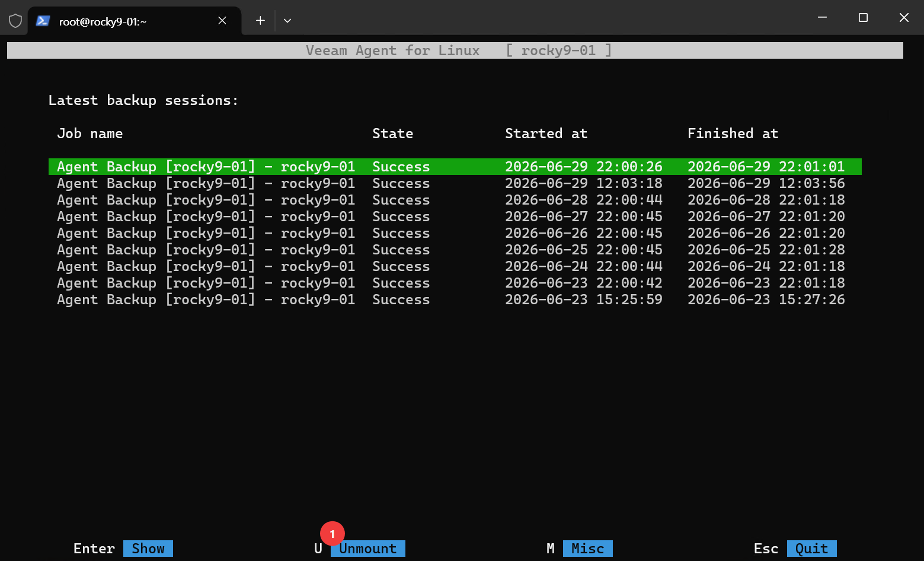Viewport: 924px width, 561px height.
Task: Click the Veeam Agent for Linux title
Action: (x=393, y=50)
